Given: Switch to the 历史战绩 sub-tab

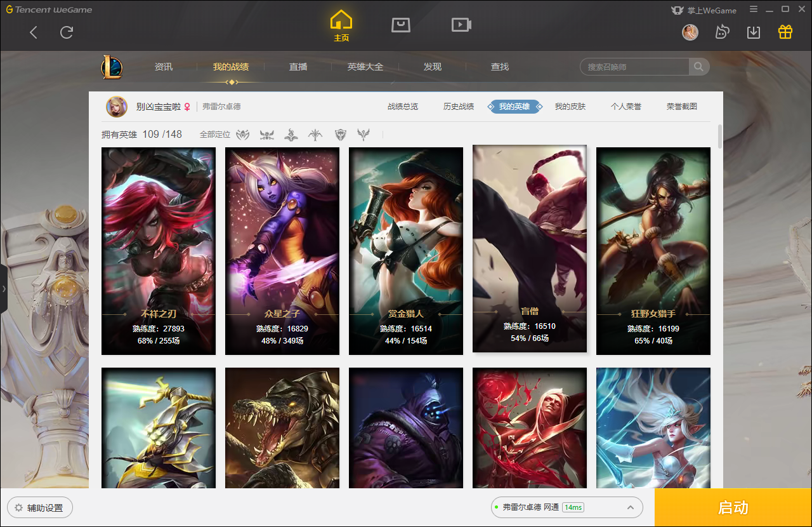Looking at the screenshot, I should click(459, 107).
